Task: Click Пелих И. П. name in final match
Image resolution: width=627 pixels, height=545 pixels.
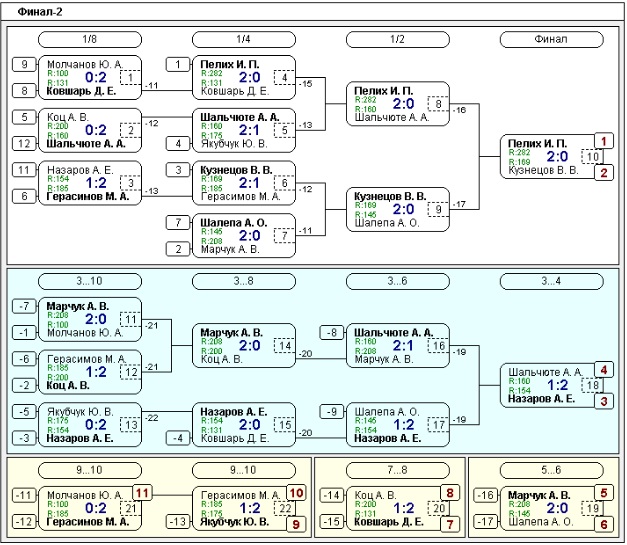Action: click(x=537, y=144)
